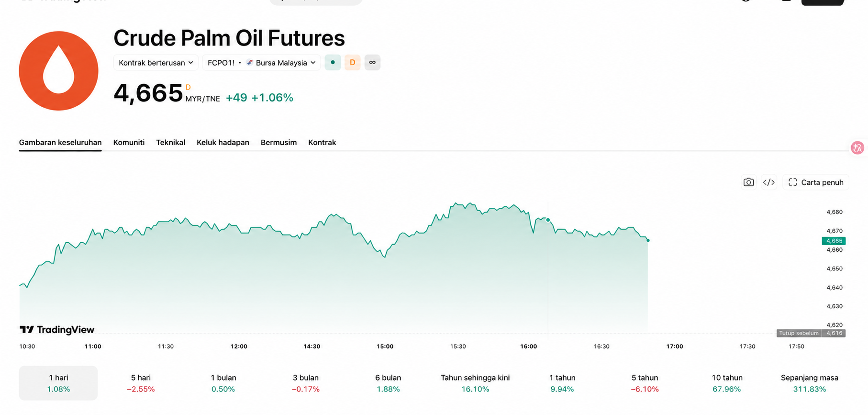Click the 4,680 price axis label

835,212
